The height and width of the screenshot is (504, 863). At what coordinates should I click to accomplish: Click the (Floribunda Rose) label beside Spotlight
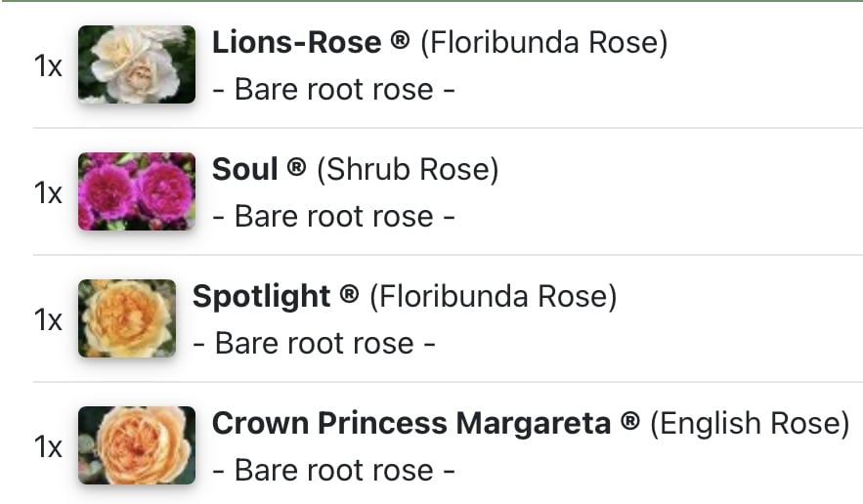pyautogui.click(x=494, y=297)
